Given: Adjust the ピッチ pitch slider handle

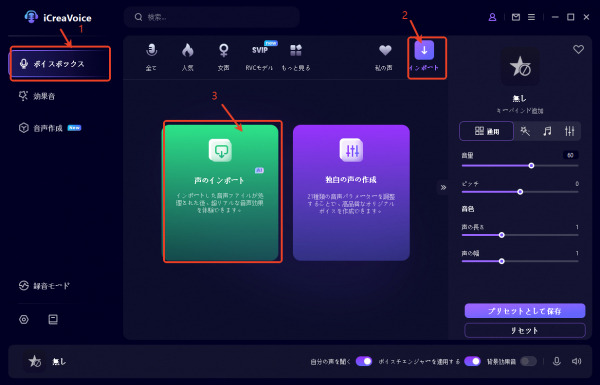Looking at the screenshot, I should [520, 192].
